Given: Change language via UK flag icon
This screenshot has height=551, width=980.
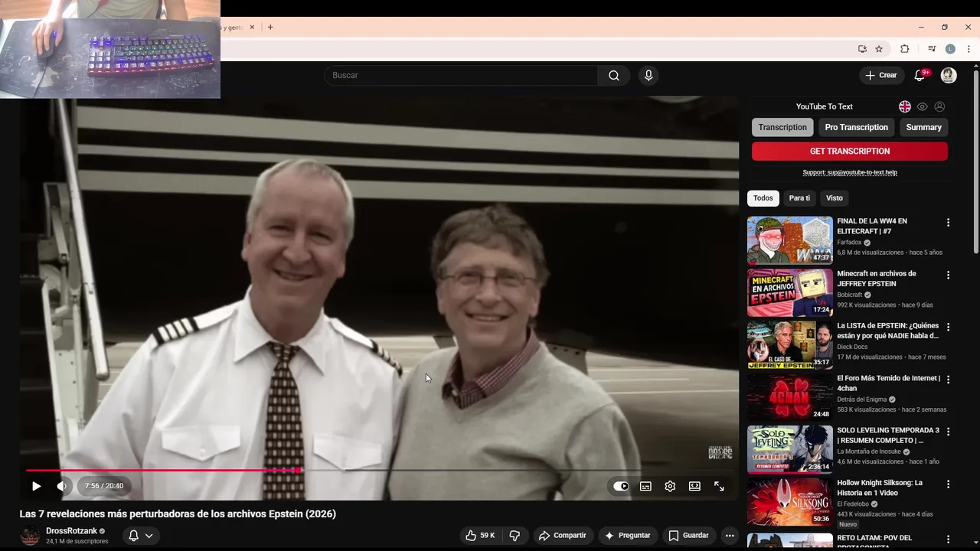Looking at the screenshot, I should 905,106.
